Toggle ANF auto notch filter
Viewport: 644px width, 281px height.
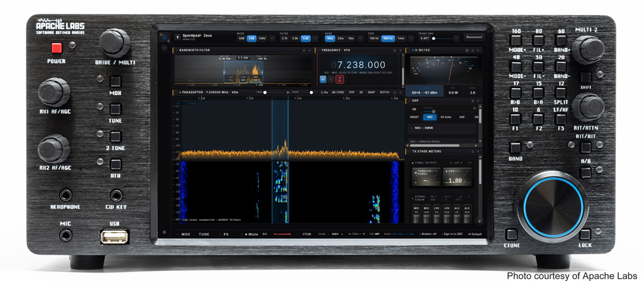462,117
